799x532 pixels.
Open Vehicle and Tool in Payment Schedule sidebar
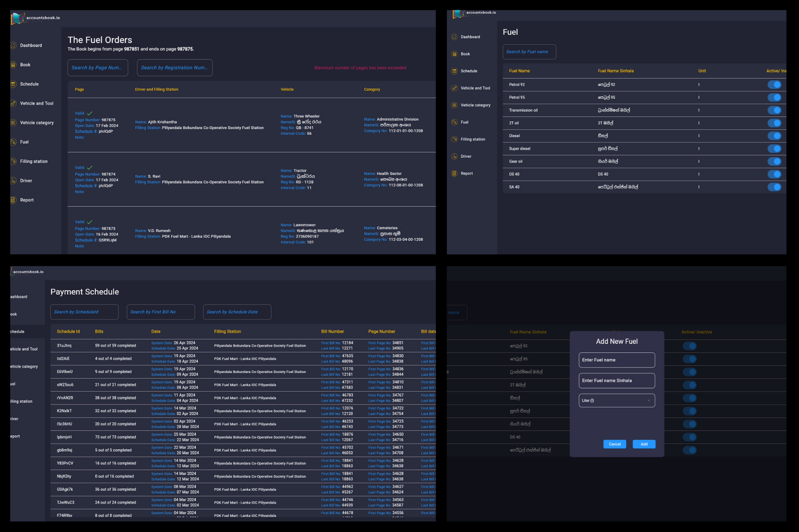(x=24, y=349)
